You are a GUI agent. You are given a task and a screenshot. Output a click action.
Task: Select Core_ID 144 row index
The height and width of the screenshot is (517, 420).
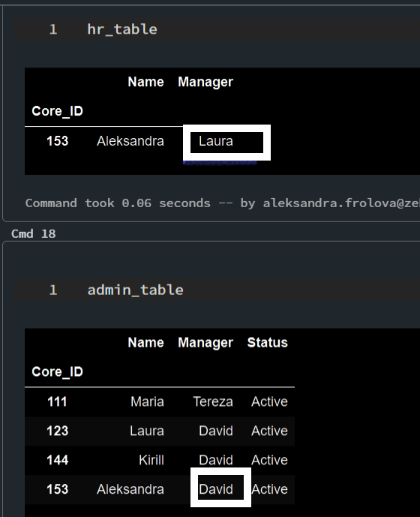coord(57,460)
